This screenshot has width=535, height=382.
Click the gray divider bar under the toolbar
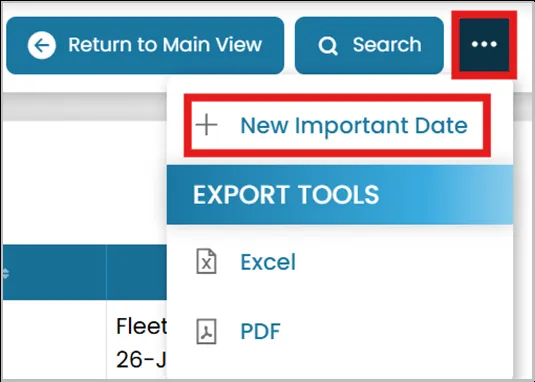point(84,106)
